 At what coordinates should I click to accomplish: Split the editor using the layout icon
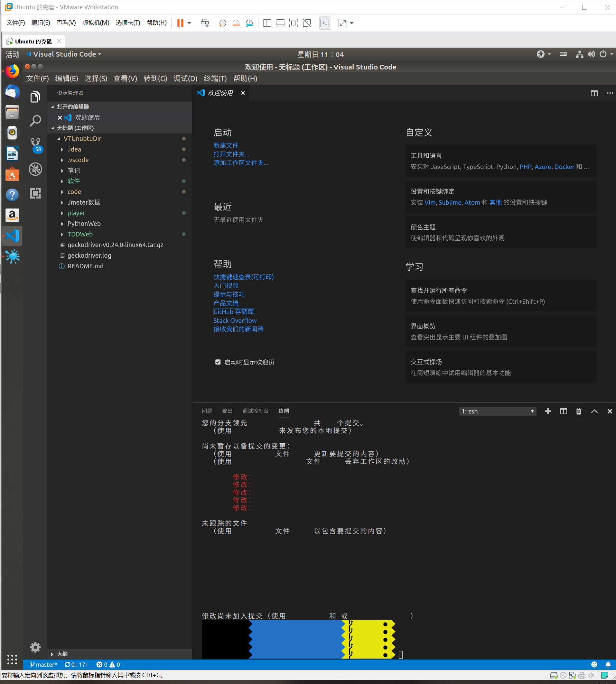pyautogui.click(x=594, y=93)
